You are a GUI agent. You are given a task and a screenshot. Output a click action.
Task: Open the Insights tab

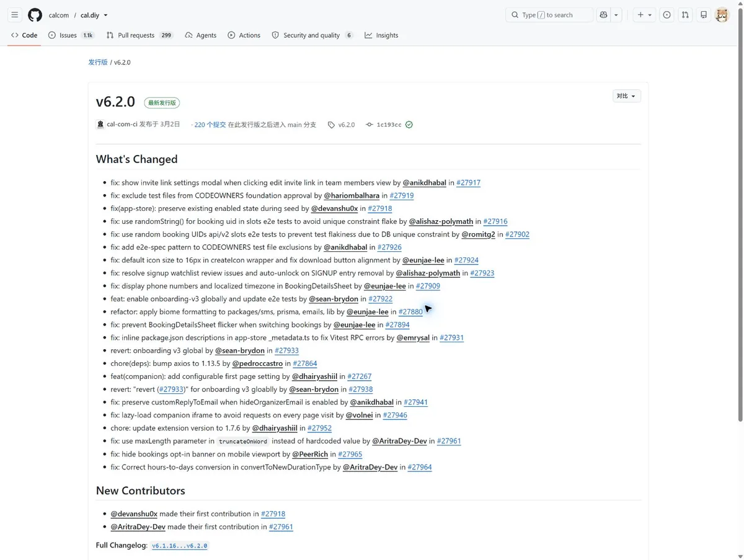(x=381, y=35)
